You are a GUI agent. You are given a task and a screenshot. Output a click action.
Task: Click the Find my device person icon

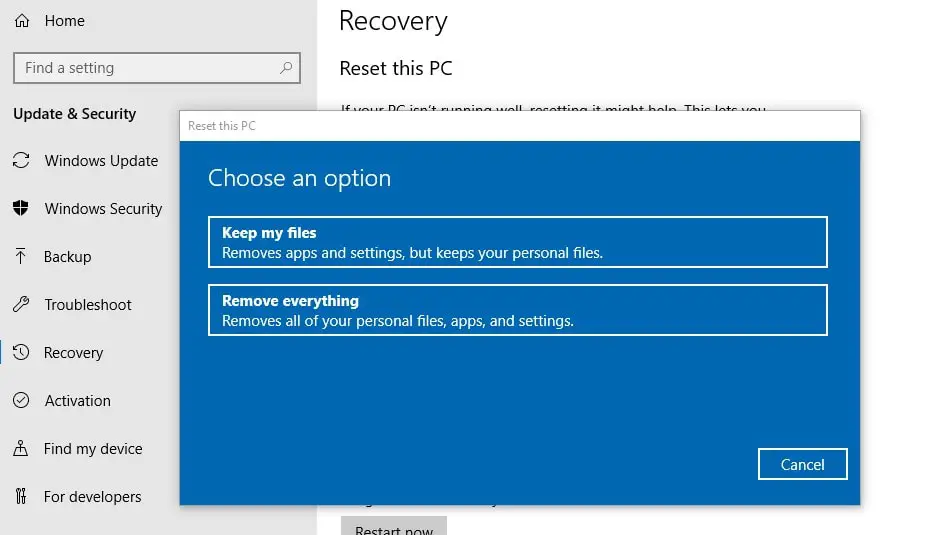(21, 449)
